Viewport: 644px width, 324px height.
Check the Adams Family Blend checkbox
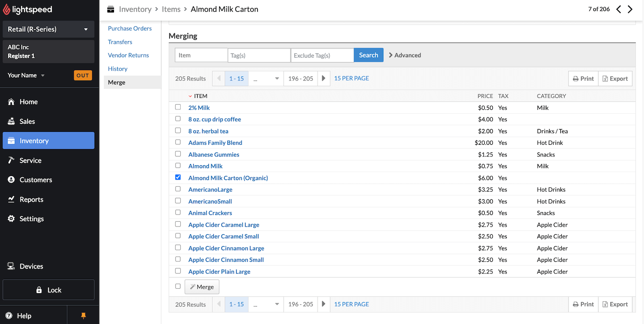tap(178, 142)
